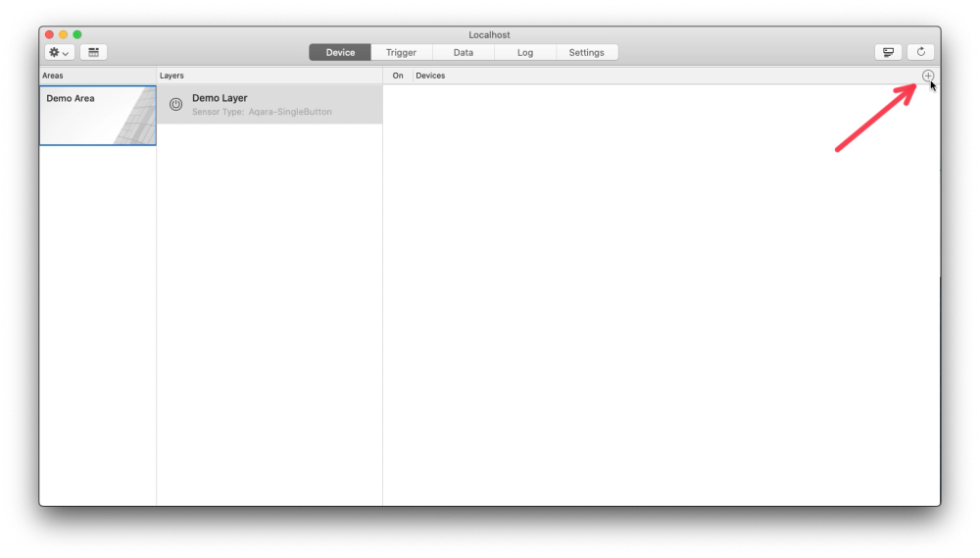Add a new device with plus icon
Viewport: 980px width, 558px height.
[928, 76]
